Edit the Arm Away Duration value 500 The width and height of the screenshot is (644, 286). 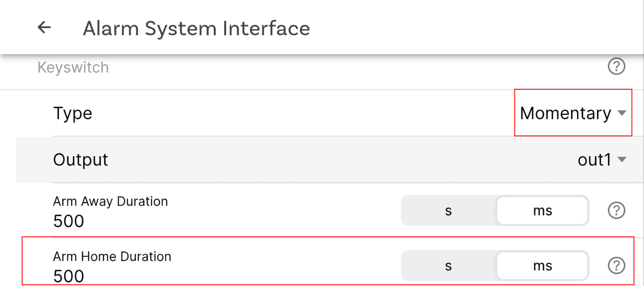coord(69,221)
